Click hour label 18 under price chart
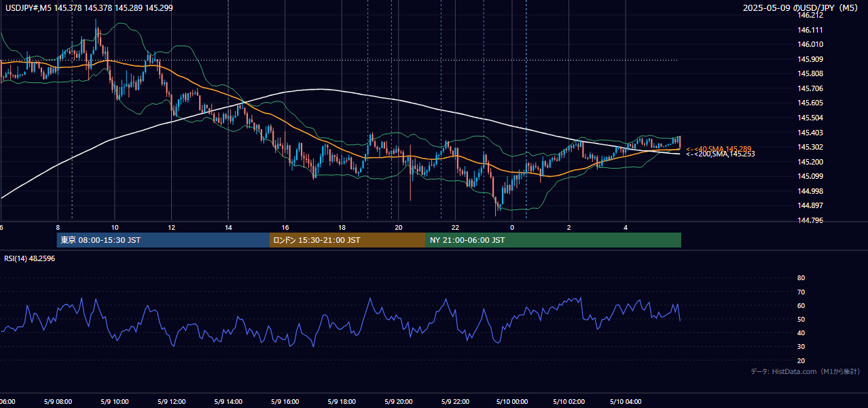Image resolution: width=868 pixels, height=408 pixels. (342, 227)
